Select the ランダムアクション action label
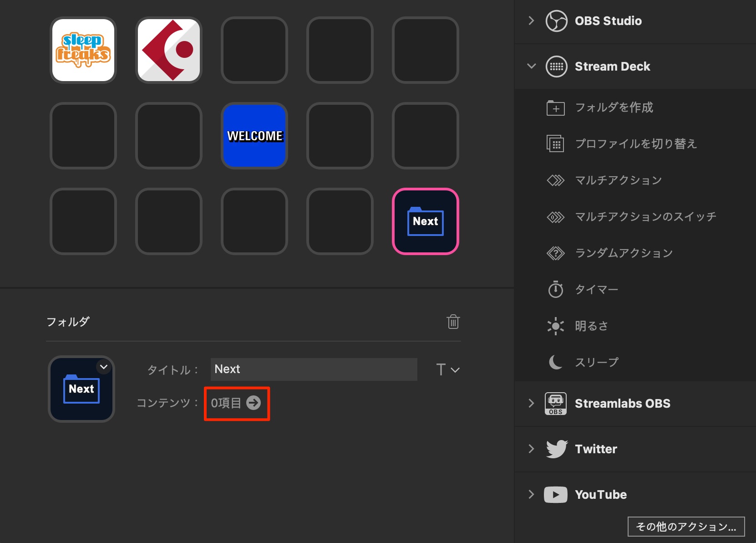Viewport: 756px width, 543px height. click(624, 253)
